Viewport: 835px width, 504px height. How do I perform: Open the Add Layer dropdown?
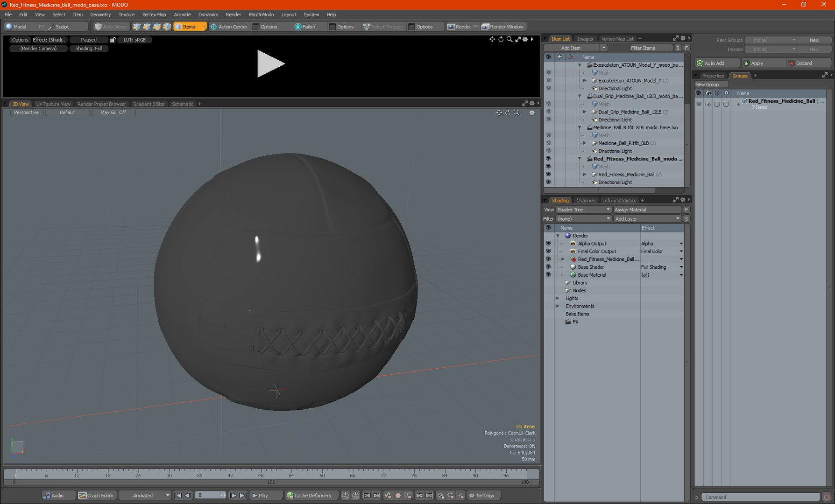coord(647,219)
